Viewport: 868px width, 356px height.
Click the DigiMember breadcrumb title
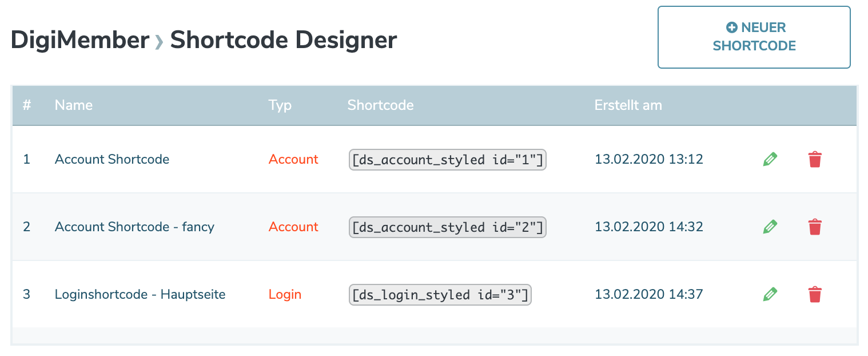[x=80, y=40]
